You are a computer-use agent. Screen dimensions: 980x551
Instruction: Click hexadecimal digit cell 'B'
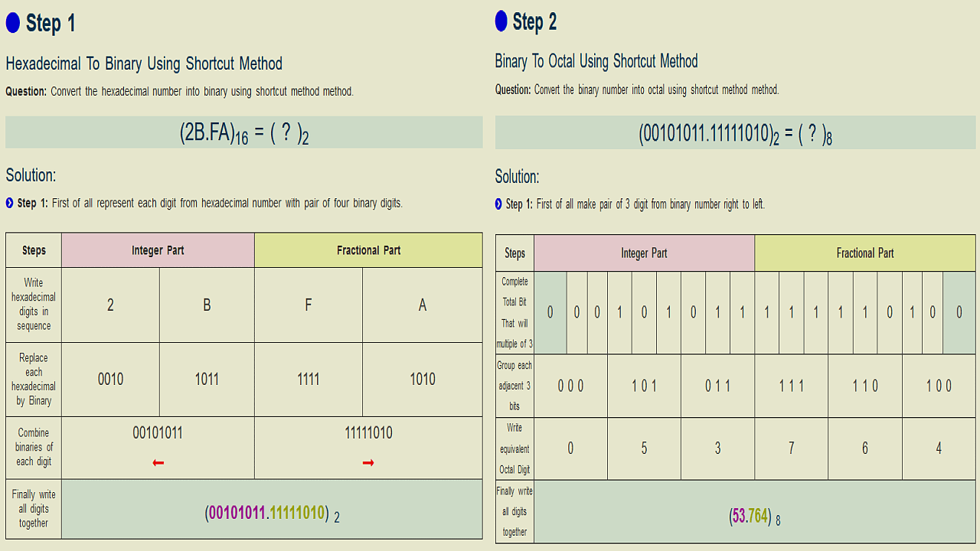point(207,305)
